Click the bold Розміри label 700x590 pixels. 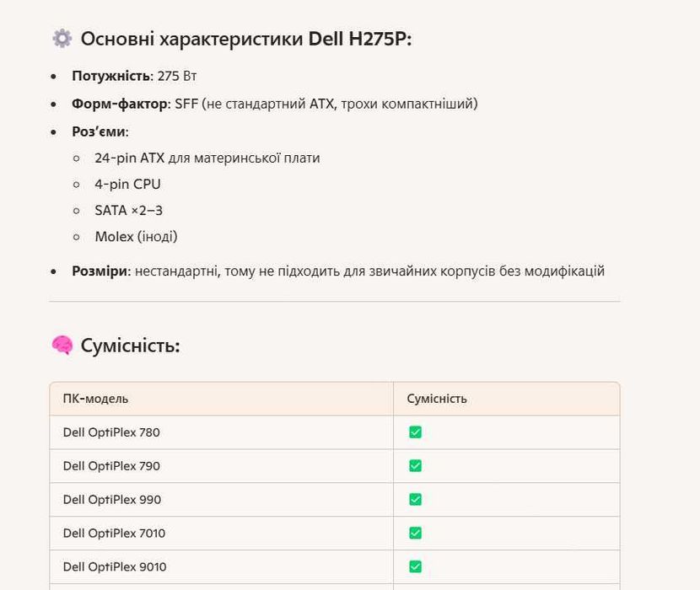(100, 271)
